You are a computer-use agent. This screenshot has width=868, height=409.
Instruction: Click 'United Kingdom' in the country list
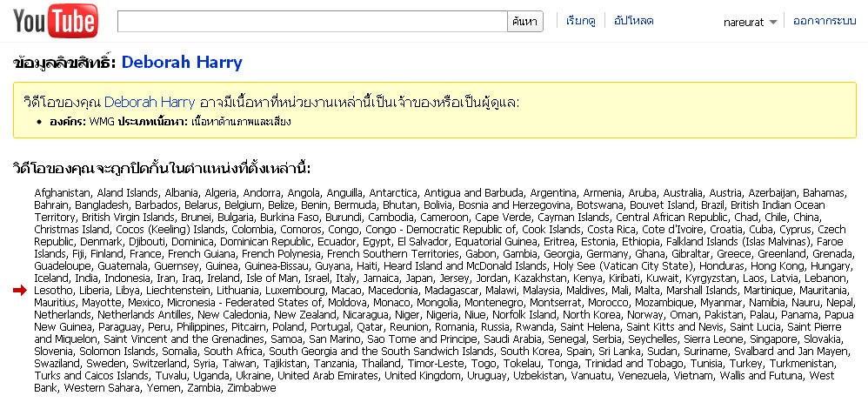click(x=423, y=376)
